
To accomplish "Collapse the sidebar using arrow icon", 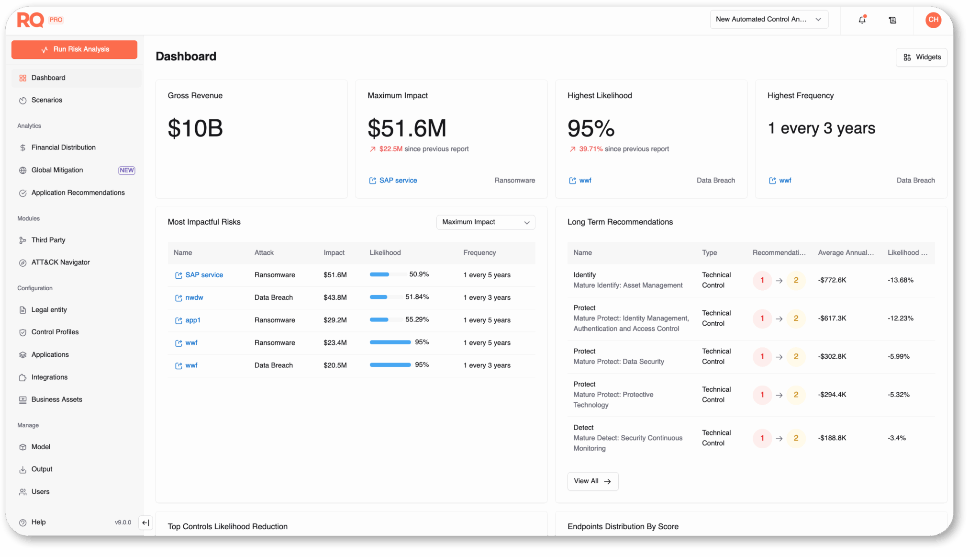I will 145,523.
